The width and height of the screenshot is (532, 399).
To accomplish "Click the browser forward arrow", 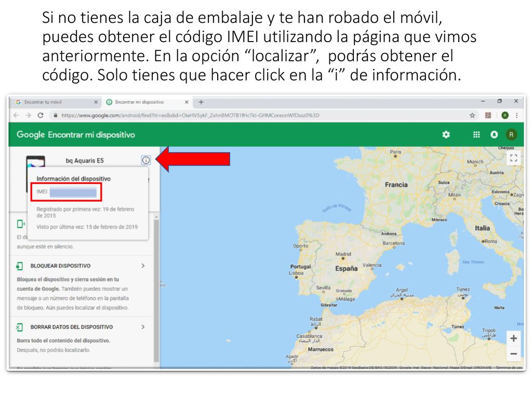I will point(28,115).
